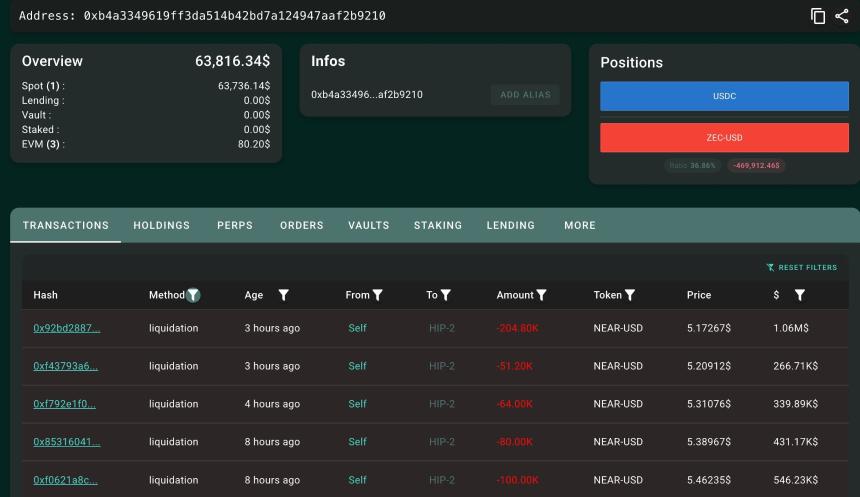Filter by dollar value column
Image resolution: width=860 pixels, height=497 pixels.
(800, 295)
